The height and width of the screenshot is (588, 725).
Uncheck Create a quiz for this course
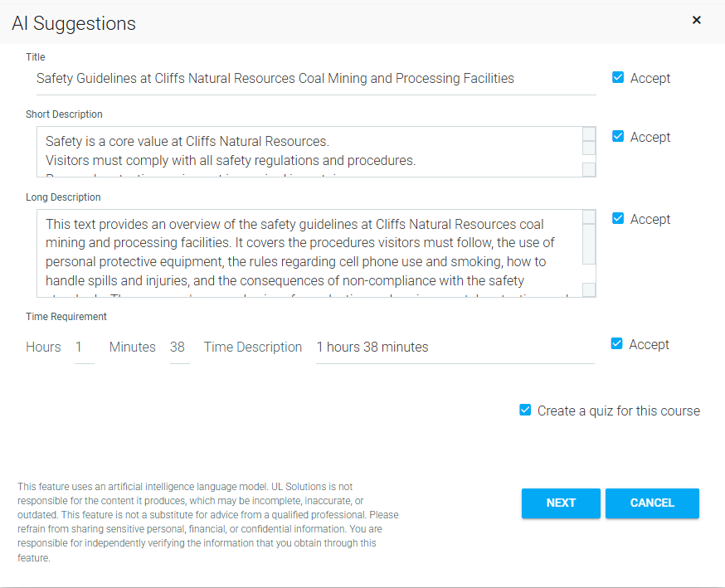[x=525, y=411]
